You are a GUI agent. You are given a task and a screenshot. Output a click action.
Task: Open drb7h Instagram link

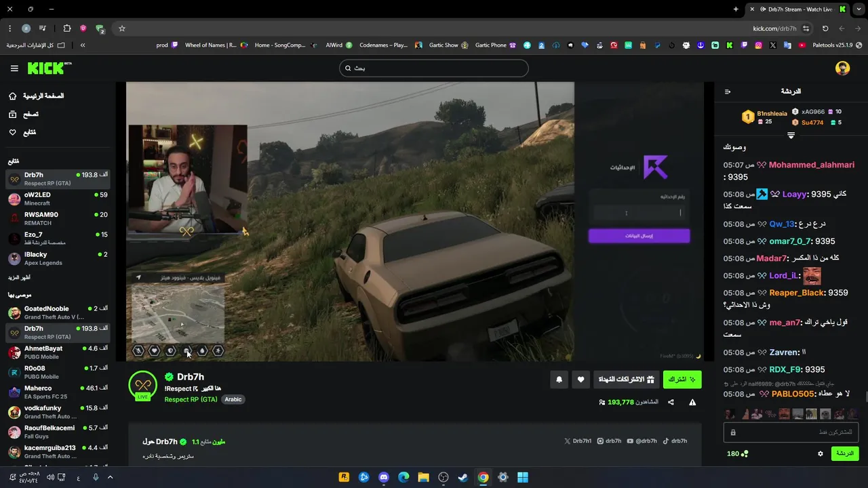[609, 441]
